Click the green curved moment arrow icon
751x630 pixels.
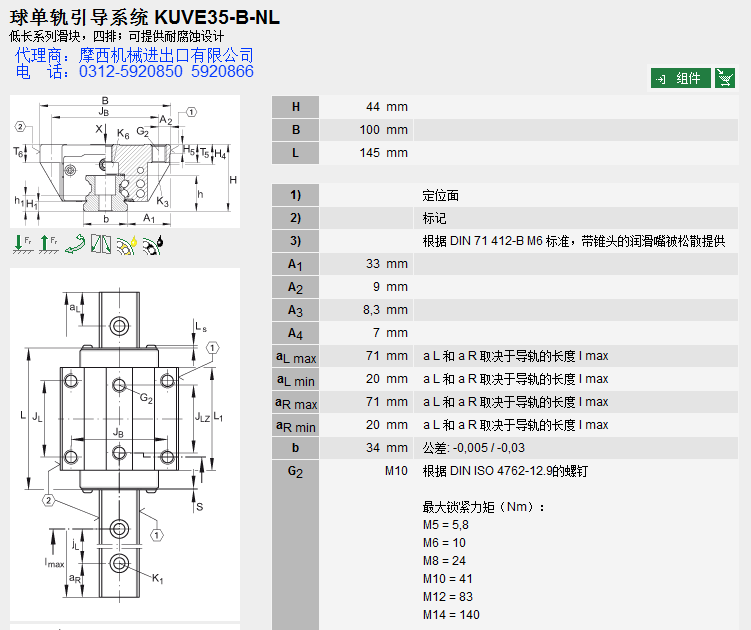(74, 243)
